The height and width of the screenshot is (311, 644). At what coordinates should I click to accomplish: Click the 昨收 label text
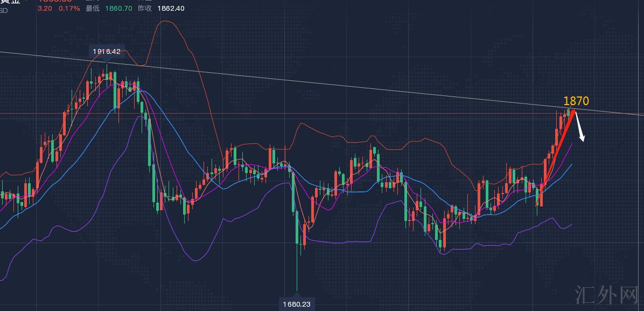point(145,9)
